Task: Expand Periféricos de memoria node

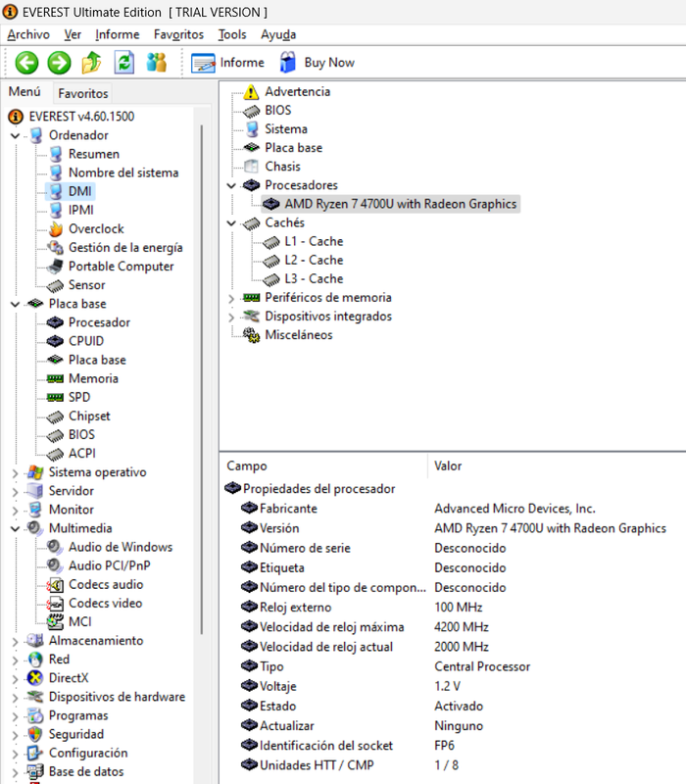Action: tap(231, 298)
